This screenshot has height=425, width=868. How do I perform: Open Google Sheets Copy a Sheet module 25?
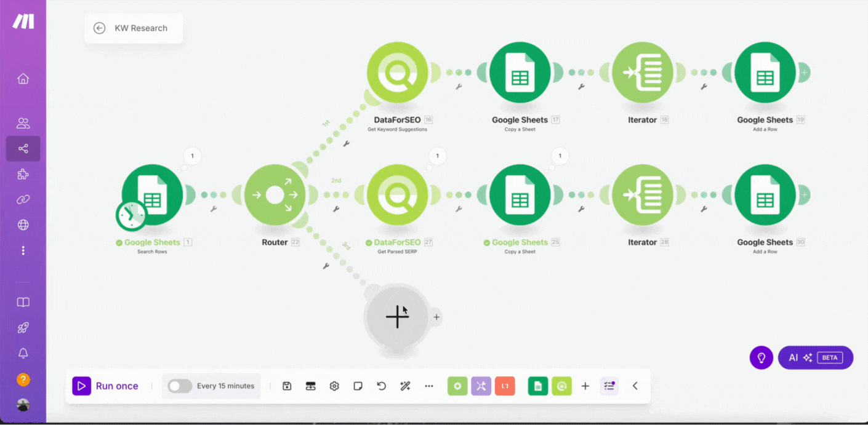point(520,195)
